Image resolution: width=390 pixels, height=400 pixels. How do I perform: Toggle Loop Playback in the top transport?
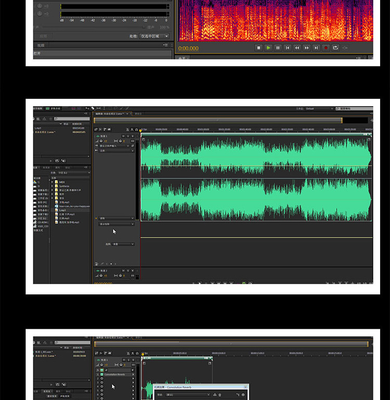point(335,48)
